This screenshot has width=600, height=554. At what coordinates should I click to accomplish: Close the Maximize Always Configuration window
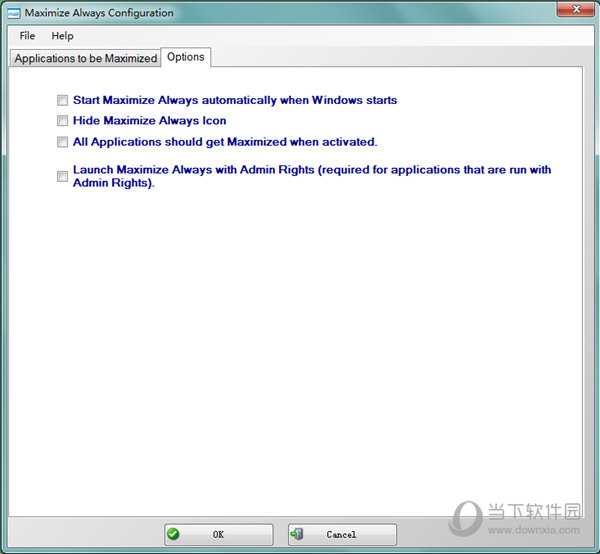(x=576, y=9)
